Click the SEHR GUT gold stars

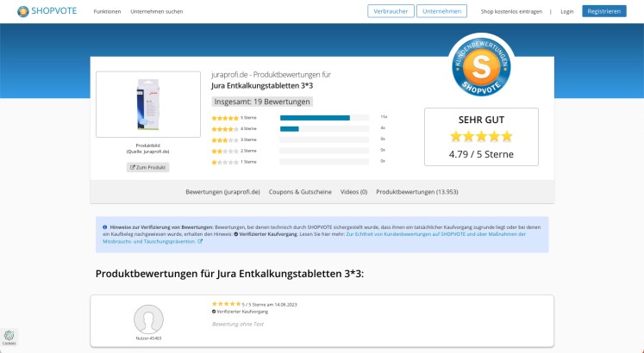point(481,137)
